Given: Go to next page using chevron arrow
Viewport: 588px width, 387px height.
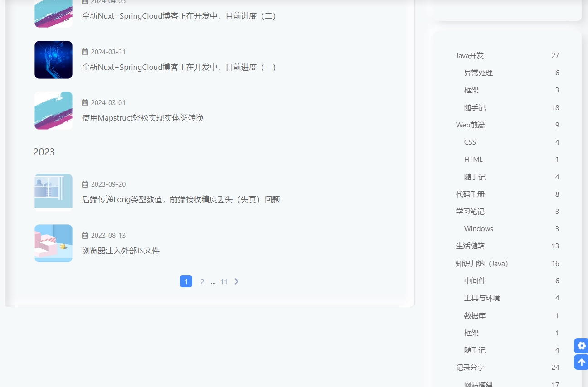Looking at the screenshot, I should (236, 281).
